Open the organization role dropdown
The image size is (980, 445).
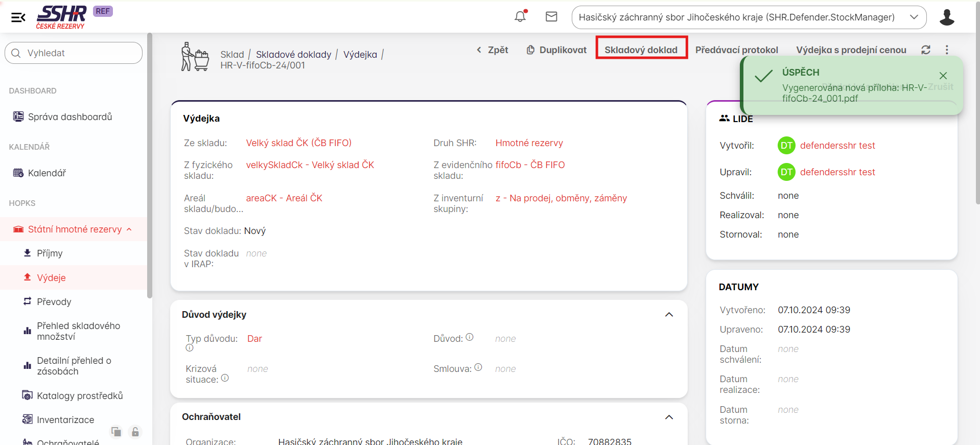pos(749,17)
